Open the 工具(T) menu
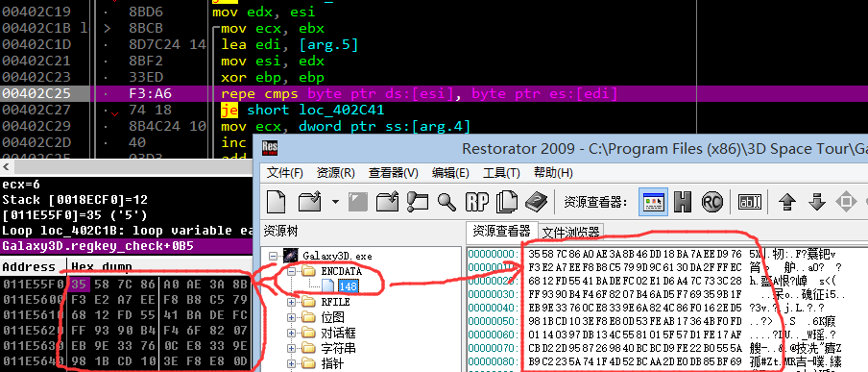 tap(501, 172)
